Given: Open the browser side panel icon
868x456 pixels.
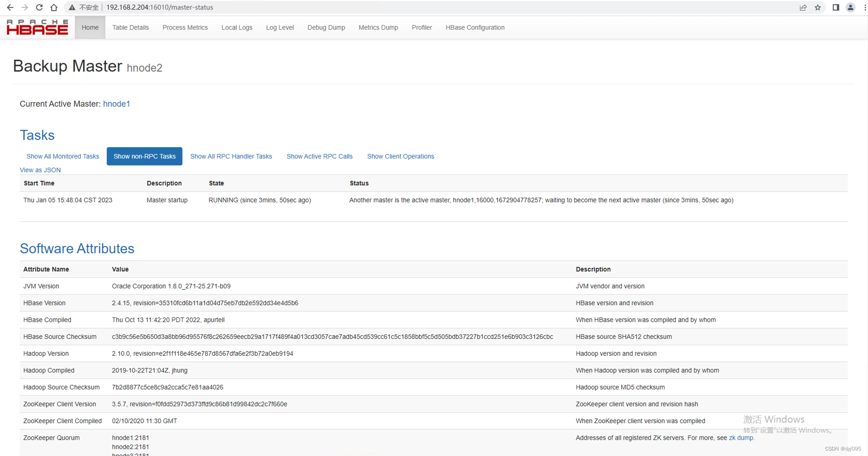Looking at the screenshot, I should [836, 7].
